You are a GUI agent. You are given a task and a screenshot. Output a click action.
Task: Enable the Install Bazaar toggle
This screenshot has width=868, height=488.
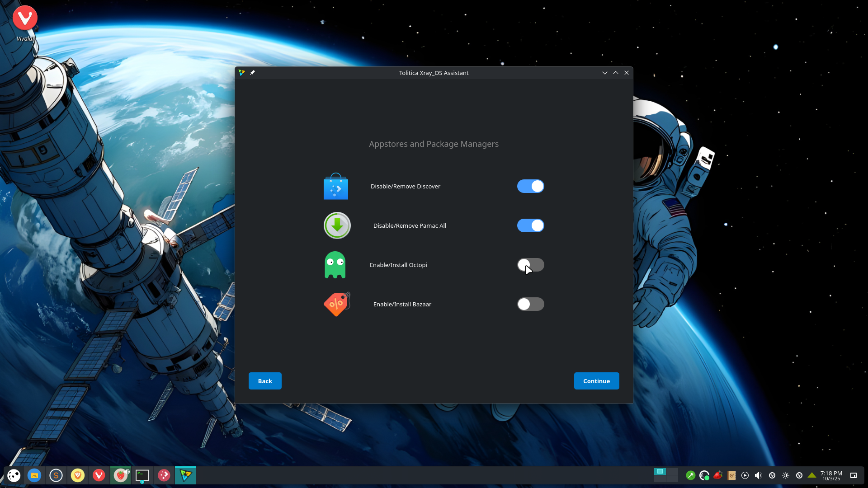530,304
